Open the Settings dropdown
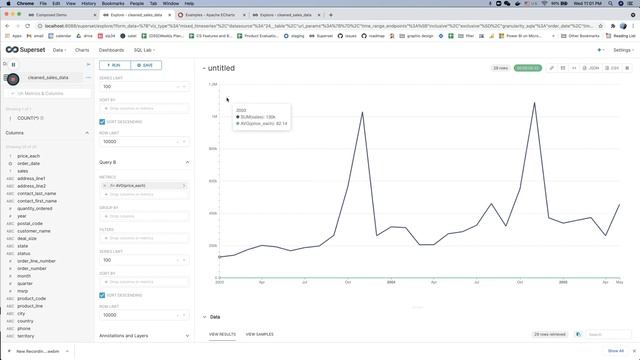 click(x=623, y=50)
